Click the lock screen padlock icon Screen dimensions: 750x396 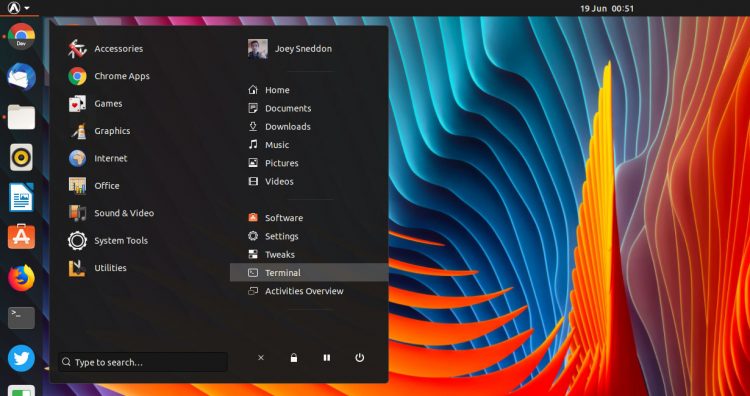tap(294, 358)
